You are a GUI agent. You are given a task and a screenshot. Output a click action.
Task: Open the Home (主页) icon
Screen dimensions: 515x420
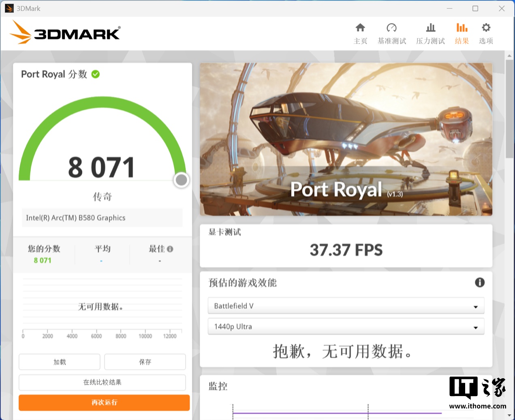(x=360, y=28)
